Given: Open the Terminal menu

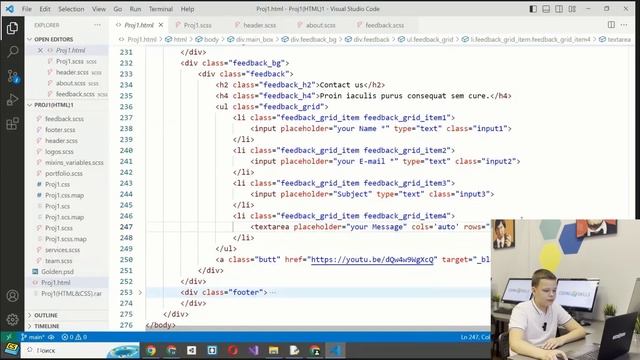Looking at the screenshot, I should [160, 9].
